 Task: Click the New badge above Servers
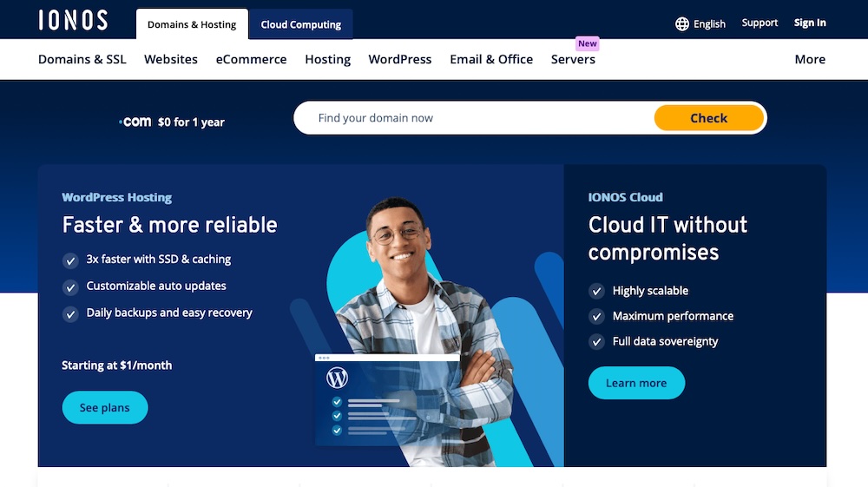tap(588, 43)
